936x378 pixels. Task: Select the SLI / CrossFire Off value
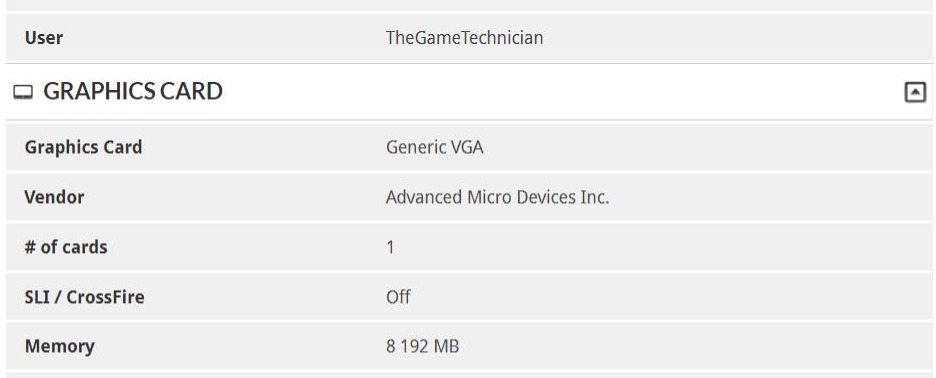coord(398,297)
